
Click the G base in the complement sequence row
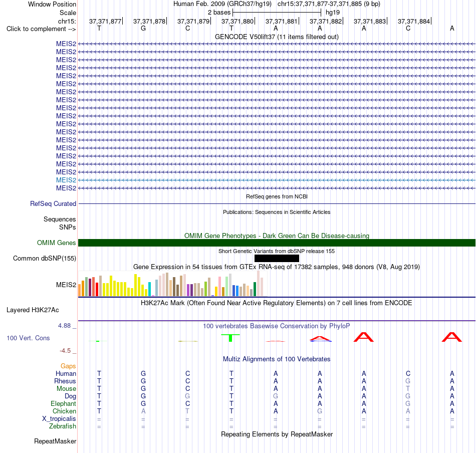143,29
